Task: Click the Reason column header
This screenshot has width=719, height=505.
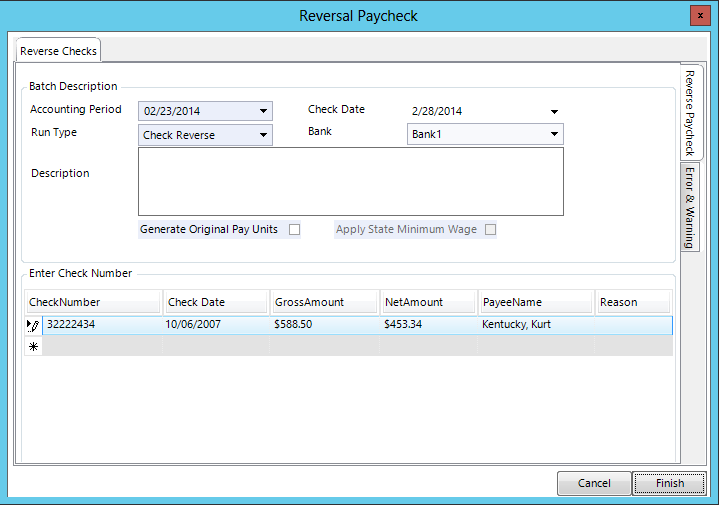Action: click(x=633, y=302)
